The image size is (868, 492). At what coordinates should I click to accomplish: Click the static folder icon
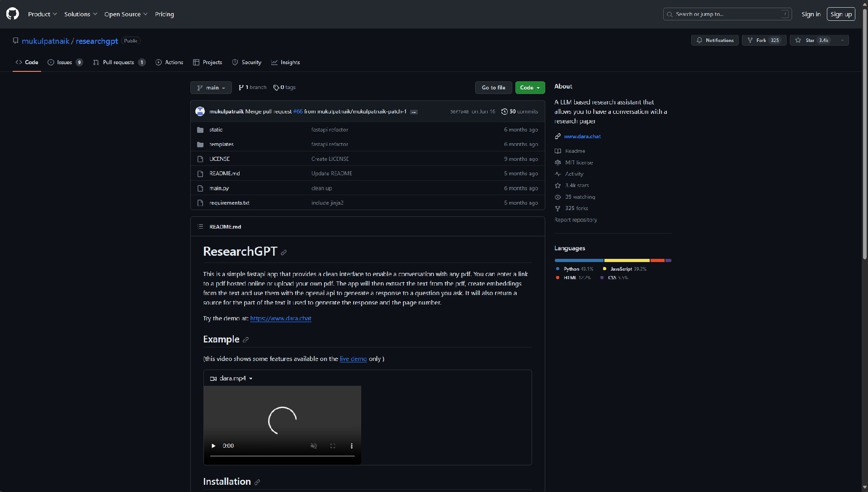[x=200, y=130]
